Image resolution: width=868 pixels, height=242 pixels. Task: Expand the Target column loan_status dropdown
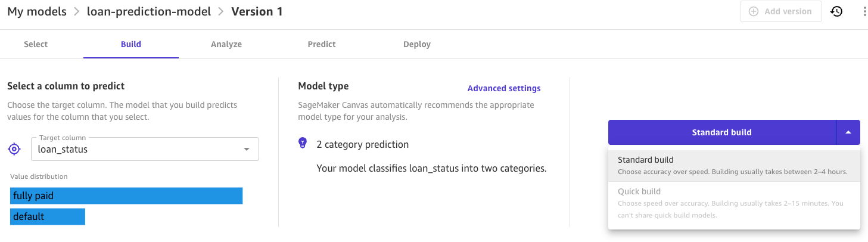click(247, 149)
